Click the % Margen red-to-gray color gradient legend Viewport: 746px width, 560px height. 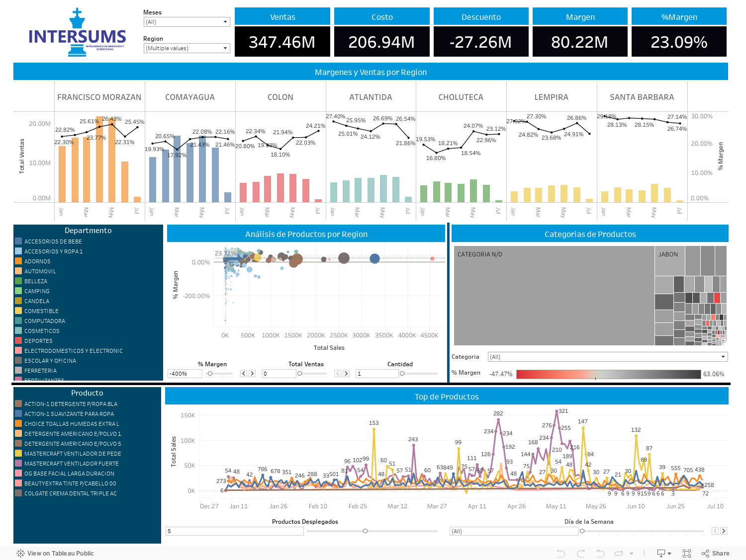coord(608,374)
